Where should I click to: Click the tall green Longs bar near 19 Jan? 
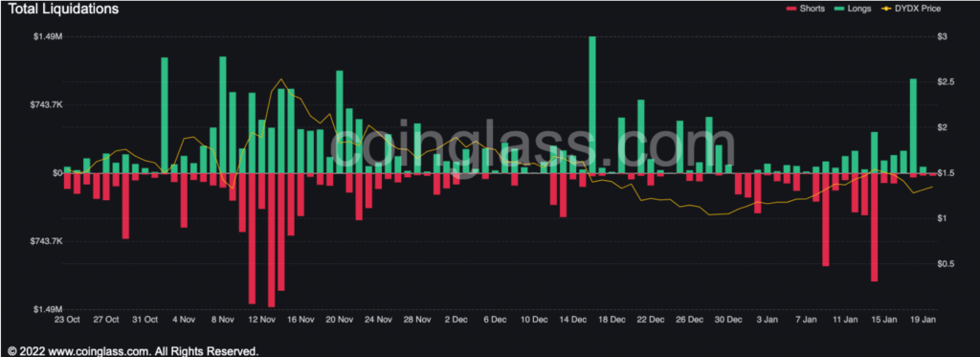(x=913, y=125)
